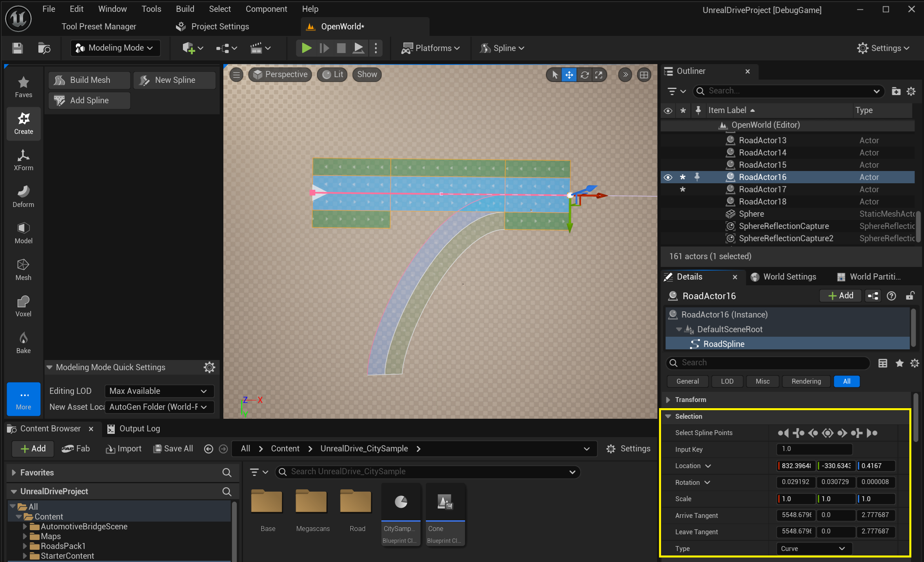Screen dimensions: 924x562
Task: Open the New Asset Location dropdown
Action: [159, 407]
